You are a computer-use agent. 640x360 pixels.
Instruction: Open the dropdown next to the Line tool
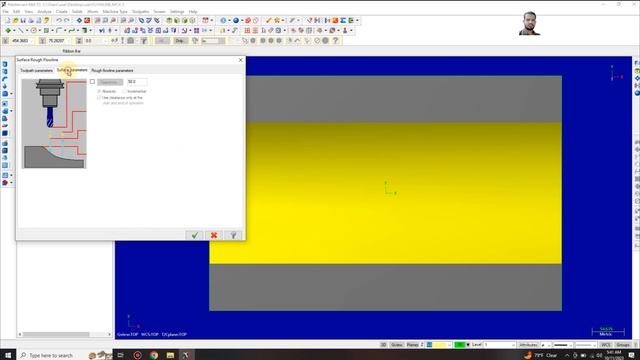coord(26,31)
